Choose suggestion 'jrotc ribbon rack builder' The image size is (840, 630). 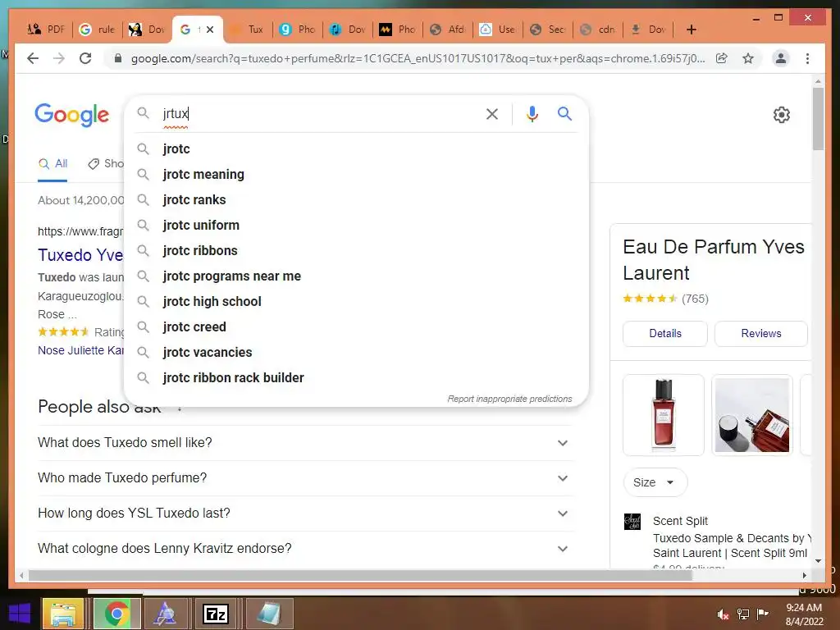click(356, 377)
